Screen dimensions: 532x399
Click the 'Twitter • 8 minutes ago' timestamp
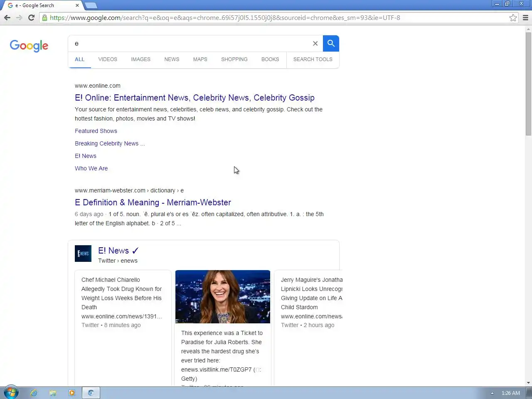click(x=111, y=325)
